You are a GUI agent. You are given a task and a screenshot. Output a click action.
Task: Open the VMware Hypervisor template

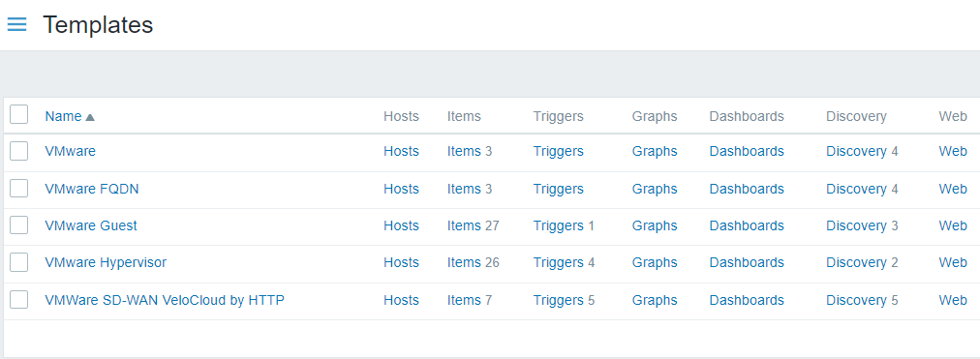coord(106,262)
